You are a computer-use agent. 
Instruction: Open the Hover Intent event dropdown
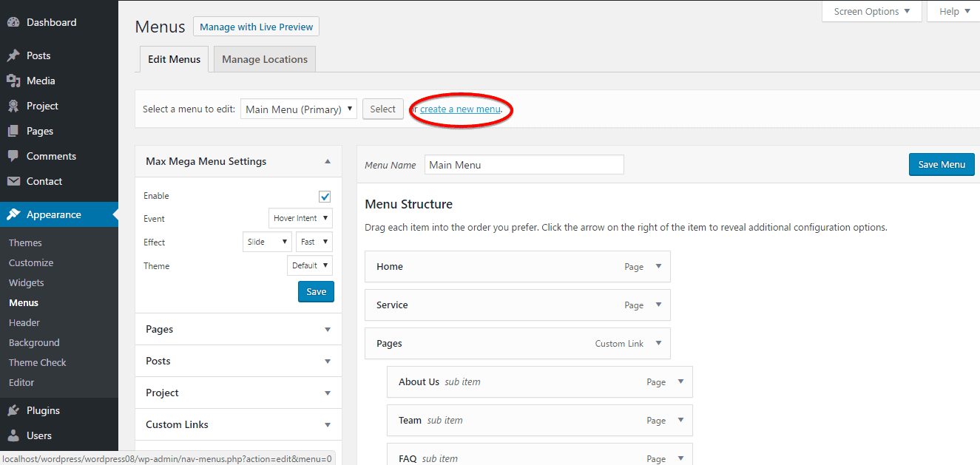[300, 219]
